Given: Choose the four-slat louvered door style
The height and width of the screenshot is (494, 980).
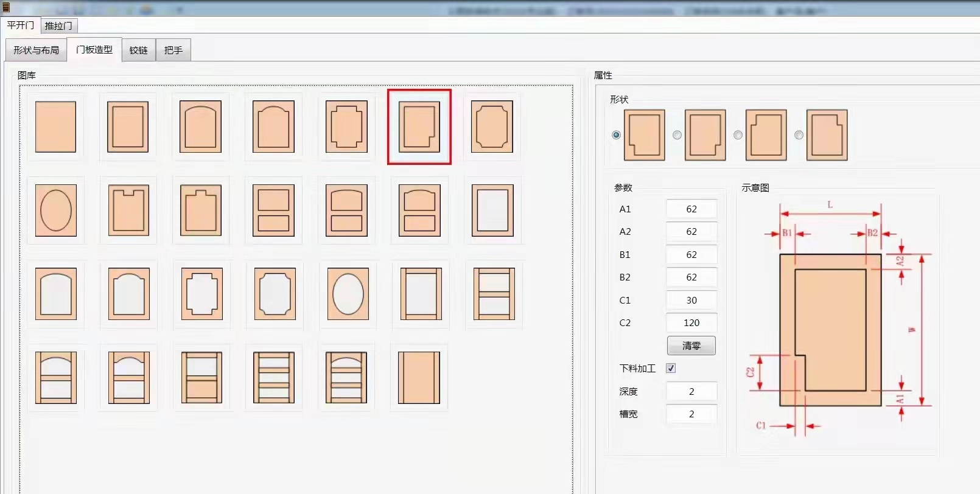Looking at the screenshot, I should (x=273, y=378).
